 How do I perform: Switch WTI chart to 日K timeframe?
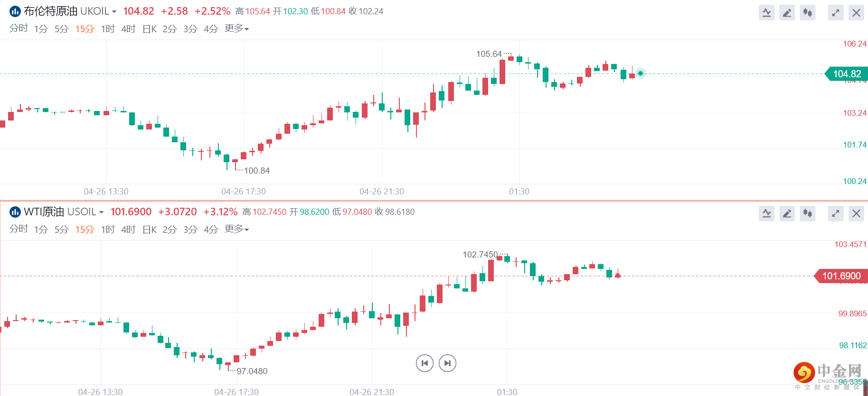tap(149, 230)
